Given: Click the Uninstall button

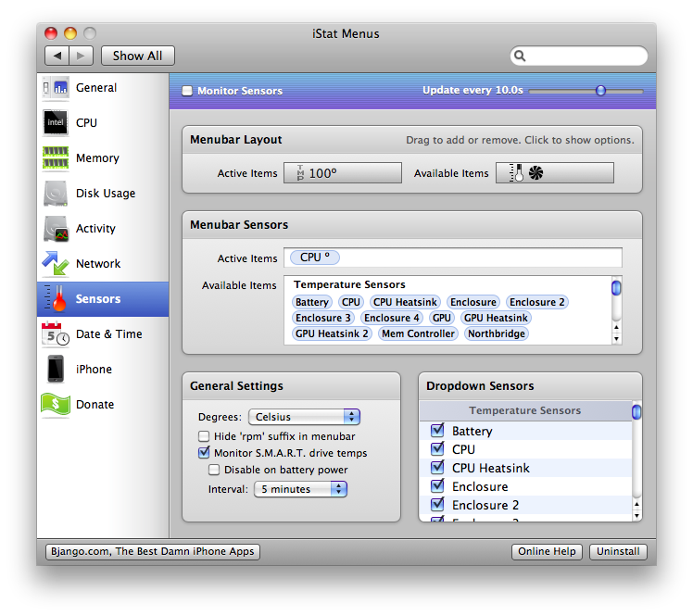Looking at the screenshot, I should [618, 551].
